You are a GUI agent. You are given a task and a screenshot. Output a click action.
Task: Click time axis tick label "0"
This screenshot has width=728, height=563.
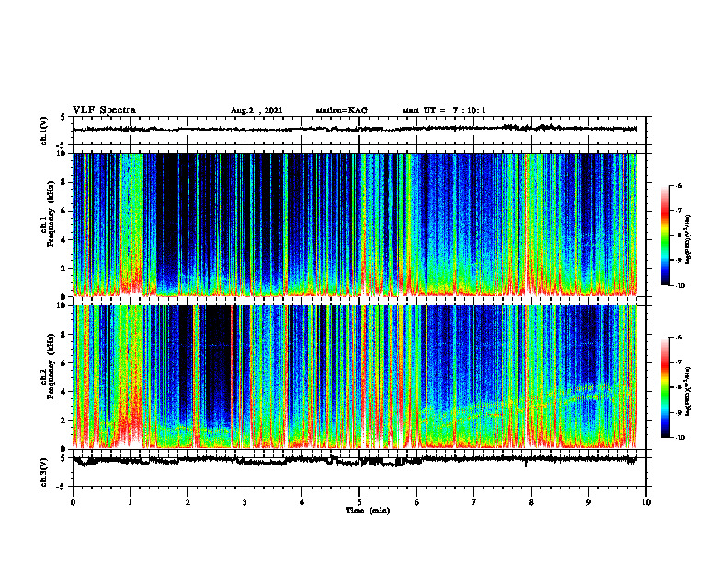pos(73,502)
